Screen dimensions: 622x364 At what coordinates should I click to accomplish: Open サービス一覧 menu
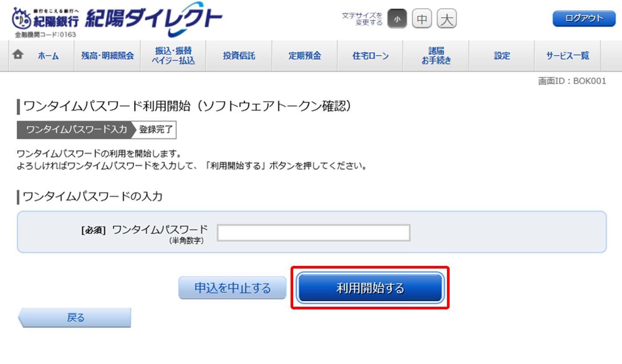point(567,56)
